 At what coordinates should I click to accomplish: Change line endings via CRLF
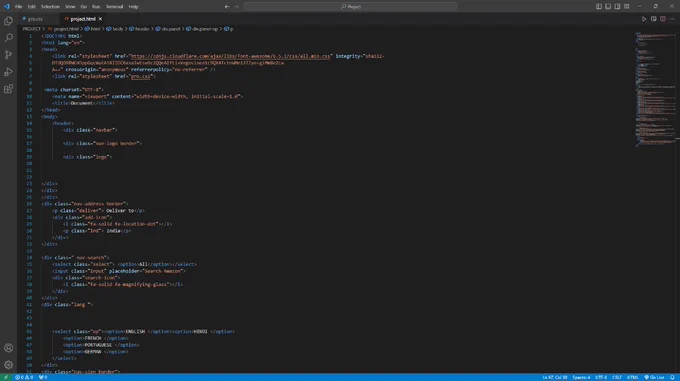pos(617,378)
